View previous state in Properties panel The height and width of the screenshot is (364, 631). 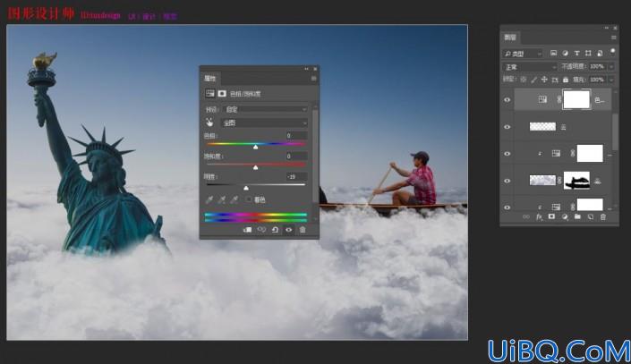261,230
